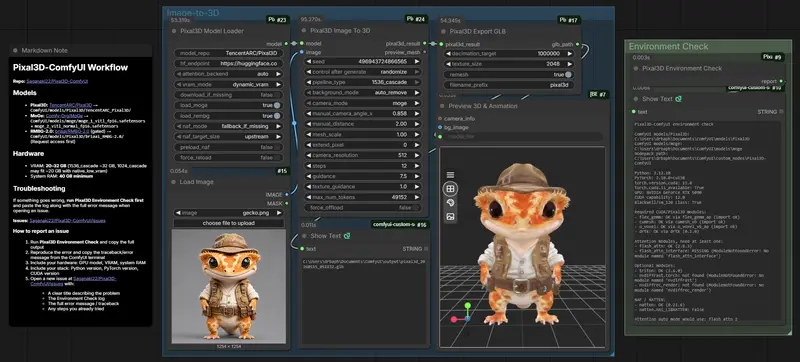Click the Image-to-3D group title
The width and height of the screenshot is (800, 362).
193,12
